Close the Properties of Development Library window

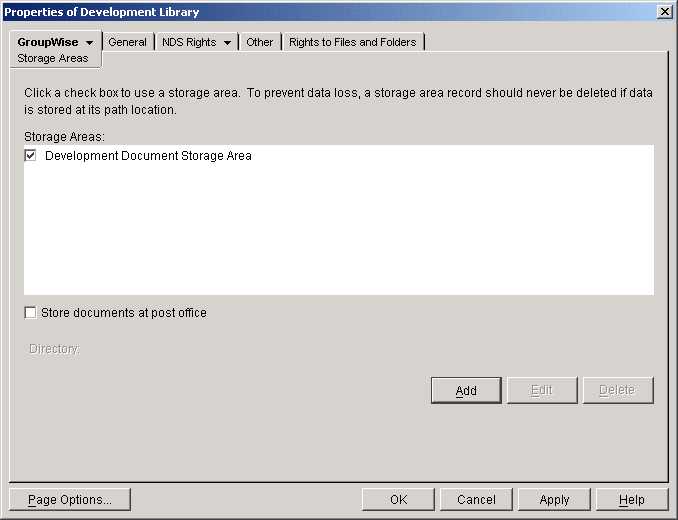(664, 12)
